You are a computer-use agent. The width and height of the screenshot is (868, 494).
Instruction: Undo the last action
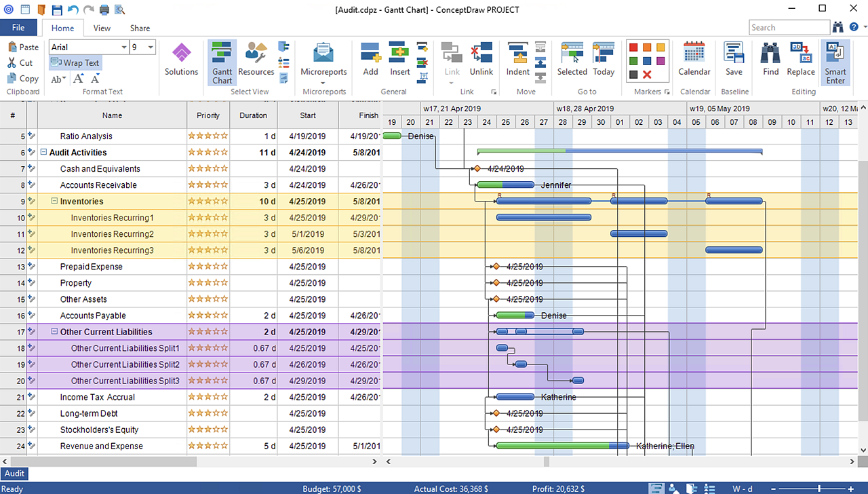(x=73, y=9)
